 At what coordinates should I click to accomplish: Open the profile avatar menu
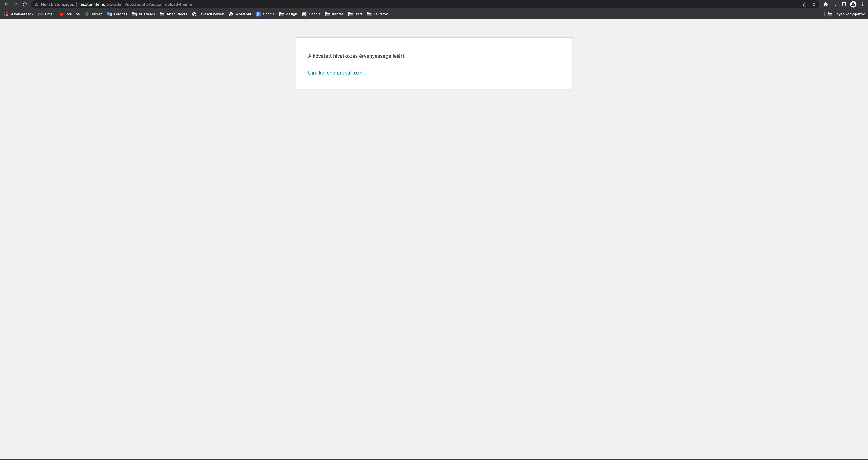853,4
